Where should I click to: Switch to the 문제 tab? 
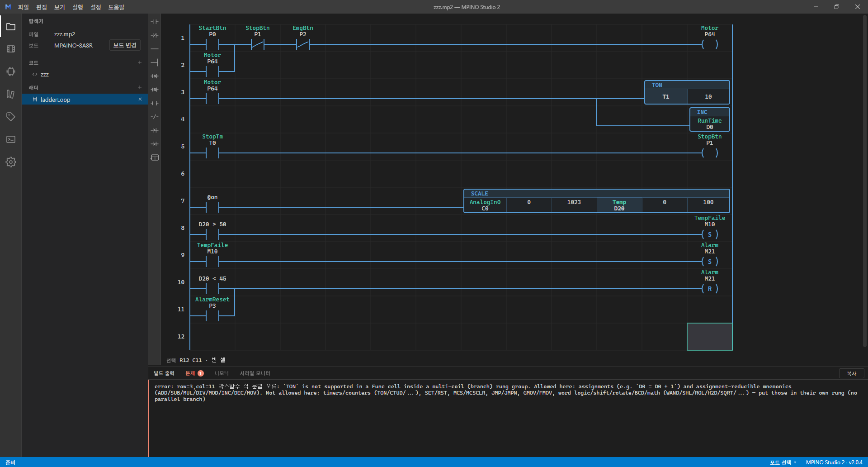(x=194, y=373)
